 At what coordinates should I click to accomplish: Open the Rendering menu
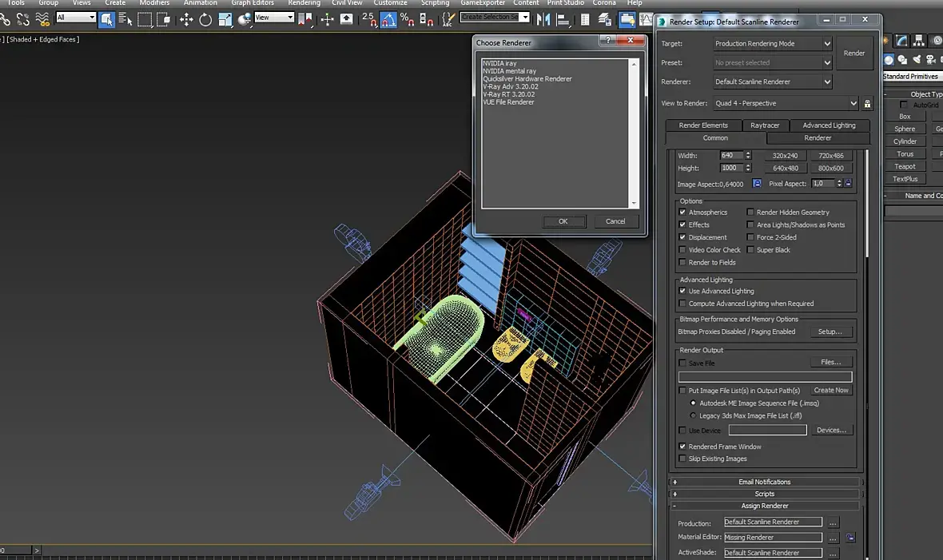click(304, 3)
